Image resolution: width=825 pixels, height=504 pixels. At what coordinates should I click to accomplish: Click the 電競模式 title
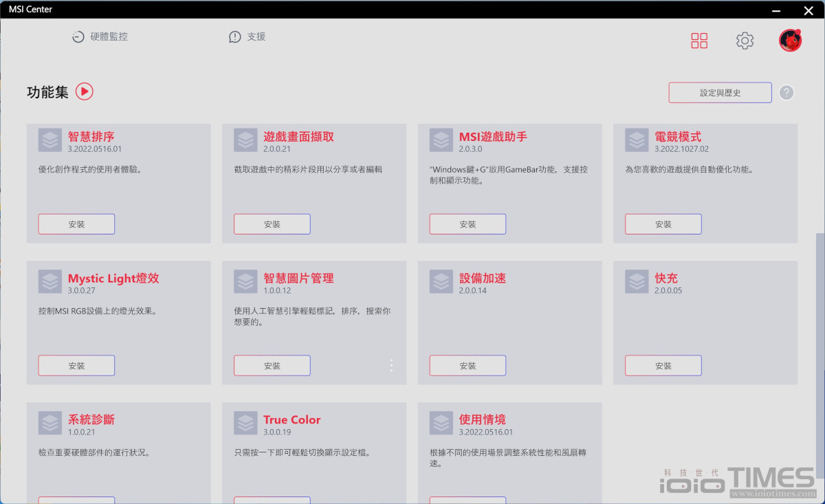[678, 137]
